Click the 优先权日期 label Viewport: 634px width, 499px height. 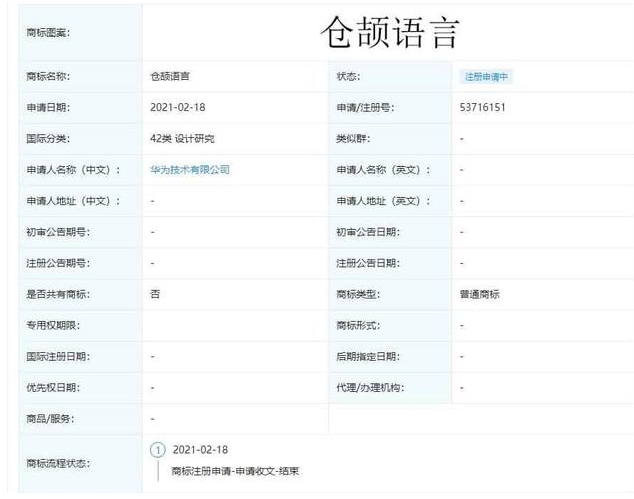53,387
